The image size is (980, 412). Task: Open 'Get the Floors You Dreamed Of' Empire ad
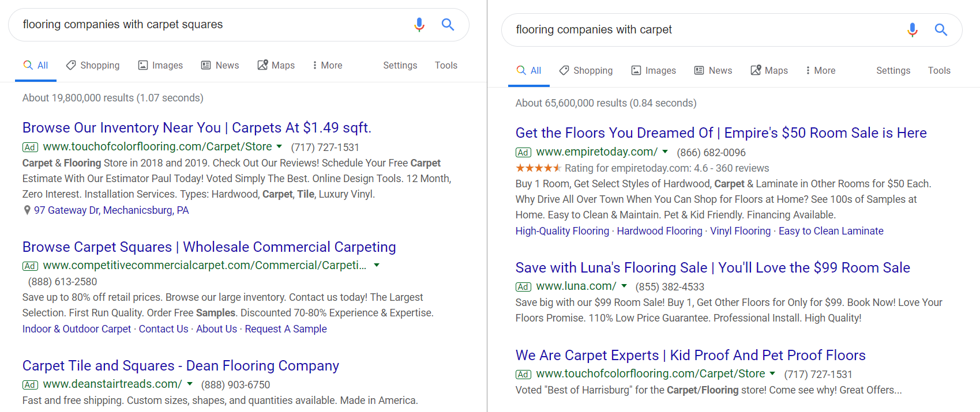tap(721, 133)
